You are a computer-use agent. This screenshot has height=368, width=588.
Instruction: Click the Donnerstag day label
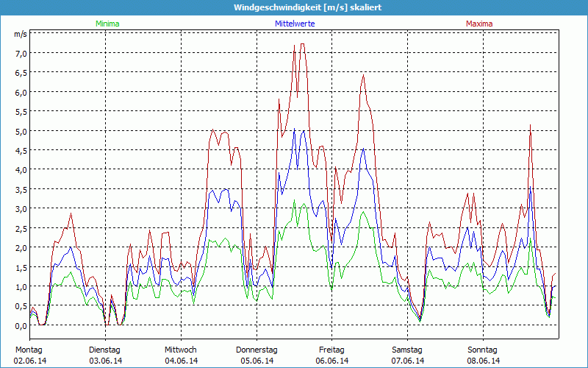pos(257,350)
